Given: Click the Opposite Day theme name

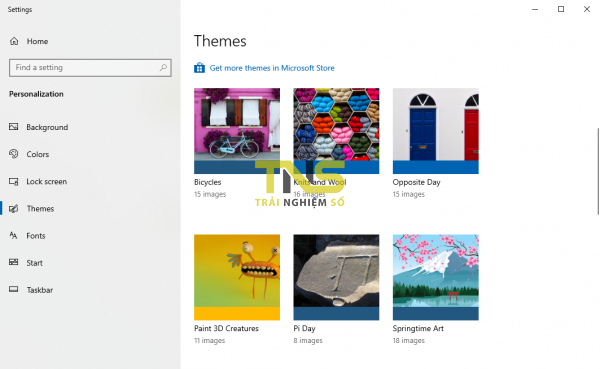Looking at the screenshot, I should pos(416,182).
